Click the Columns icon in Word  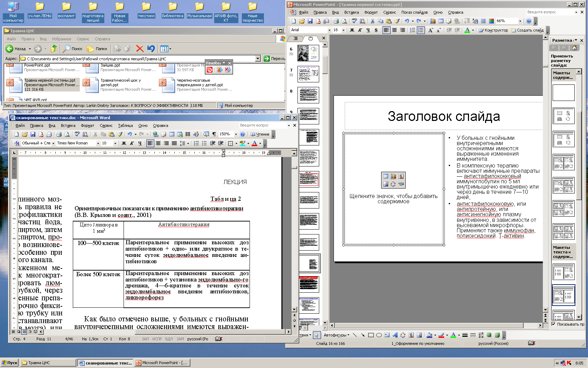pyautogui.click(x=188, y=134)
